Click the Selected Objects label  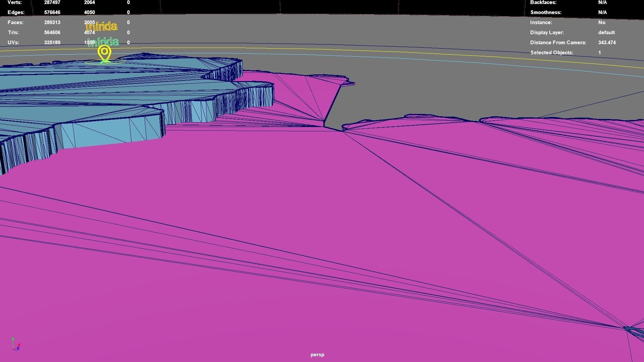551,53
